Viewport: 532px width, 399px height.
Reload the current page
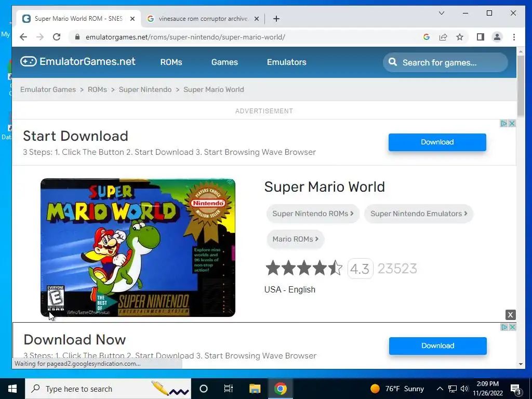(57, 37)
